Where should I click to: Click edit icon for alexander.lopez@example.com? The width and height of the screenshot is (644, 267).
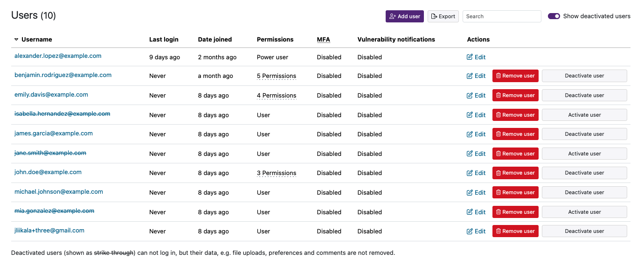coord(470,57)
